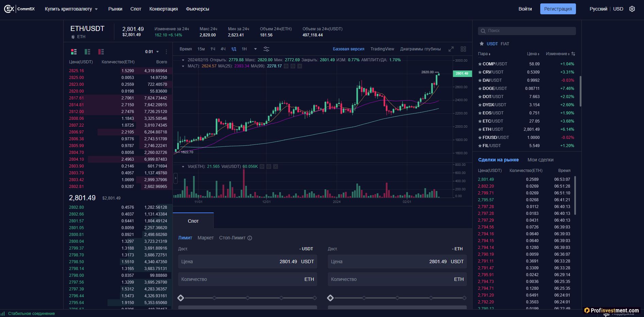Click the favorites star tab in markets panel
Image resolution: width=644 pixels, height=317 pixels.
[x=482, y=44]
